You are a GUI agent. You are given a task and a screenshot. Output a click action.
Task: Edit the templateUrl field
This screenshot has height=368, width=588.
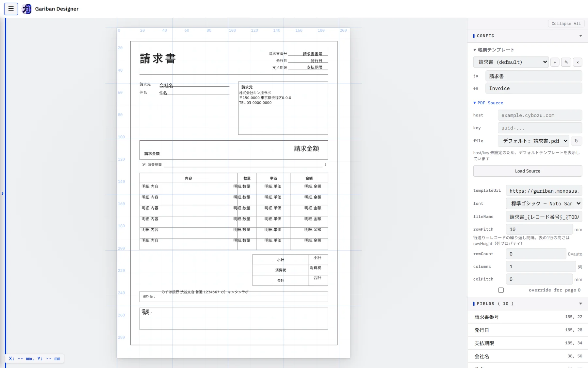point(544,191)
